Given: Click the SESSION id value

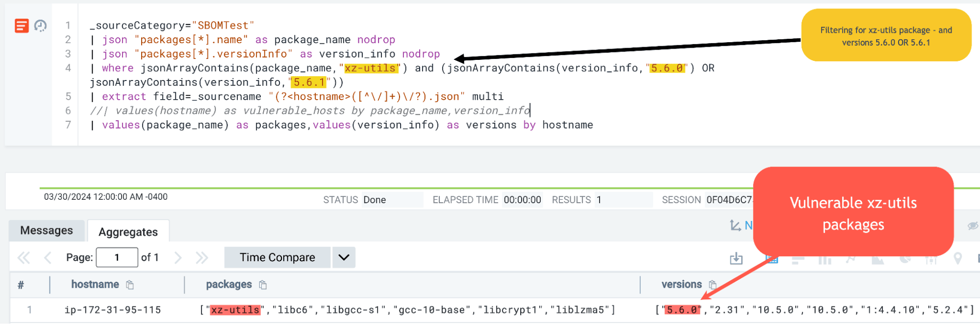Looking at the screenshot, I should [x=729, y=200].
